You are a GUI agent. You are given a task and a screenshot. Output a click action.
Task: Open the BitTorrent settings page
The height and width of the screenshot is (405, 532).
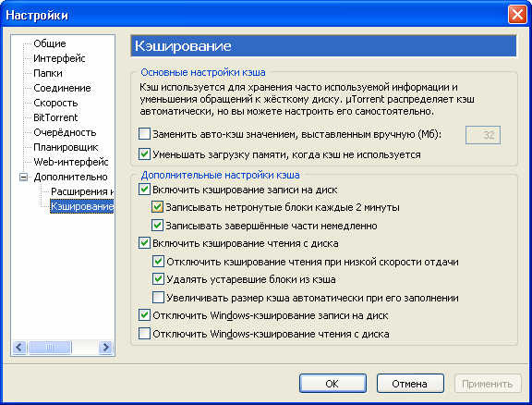[55, 117]
